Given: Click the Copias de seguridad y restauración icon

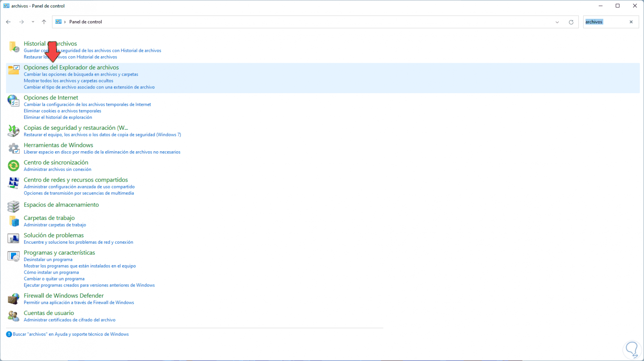Looking at the screenshot, I should pyautogui.click(x=14, y=131).
